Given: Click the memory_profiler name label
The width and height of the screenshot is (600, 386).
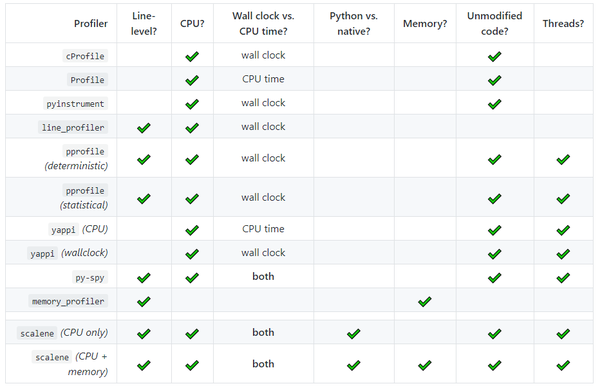Looking at the screenshot, I should [x=68, y=301].
